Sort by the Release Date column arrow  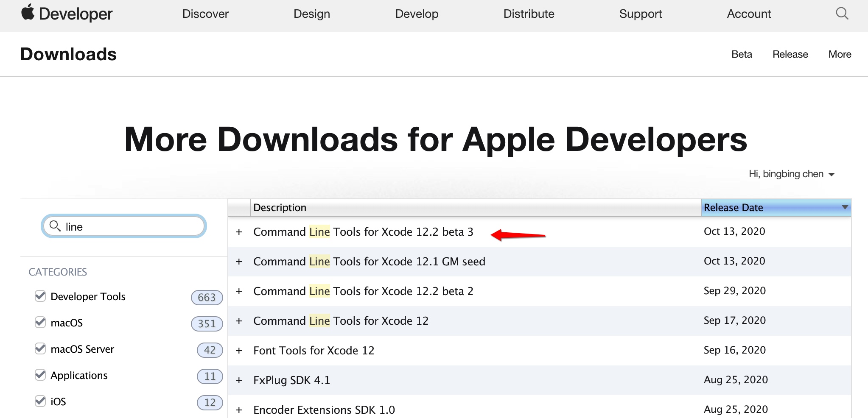(x=845, y=207)
